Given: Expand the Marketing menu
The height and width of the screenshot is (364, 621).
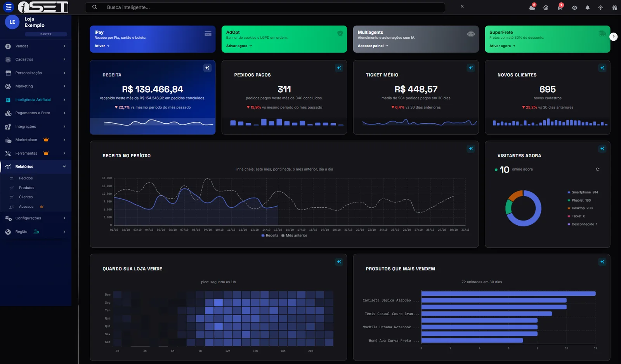Looking at the screenshot, I should [x=36, y=86].
